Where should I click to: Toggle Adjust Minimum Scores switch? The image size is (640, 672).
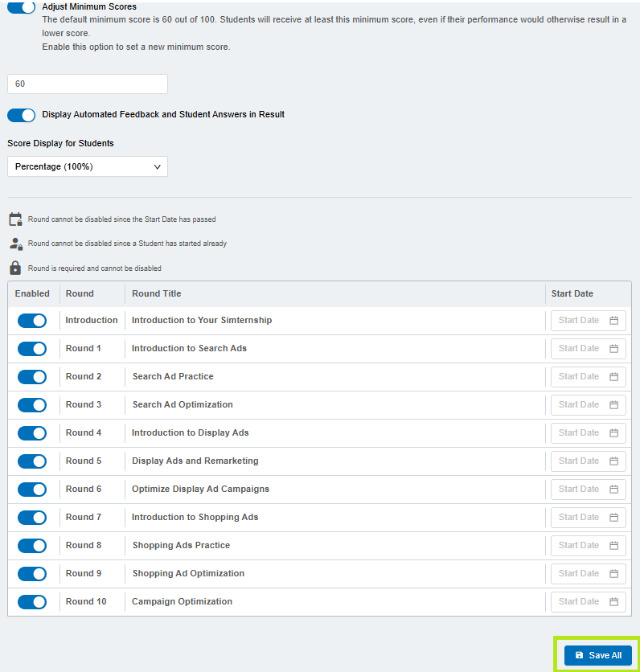[x=22, y=7]
